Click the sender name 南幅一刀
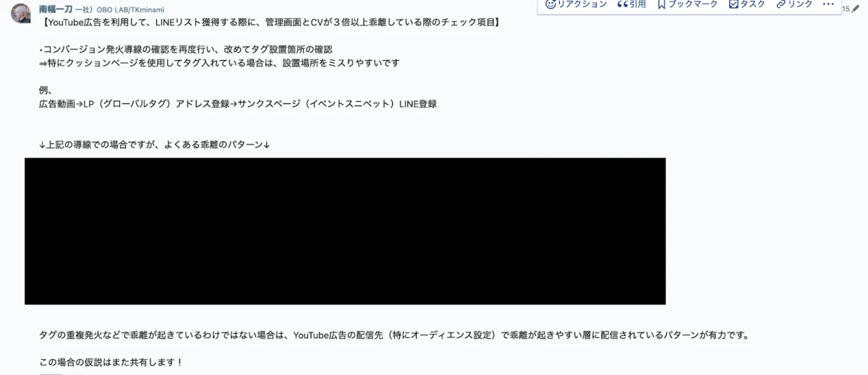The width and height of the screenshot is (868, 375). [56, 9]
